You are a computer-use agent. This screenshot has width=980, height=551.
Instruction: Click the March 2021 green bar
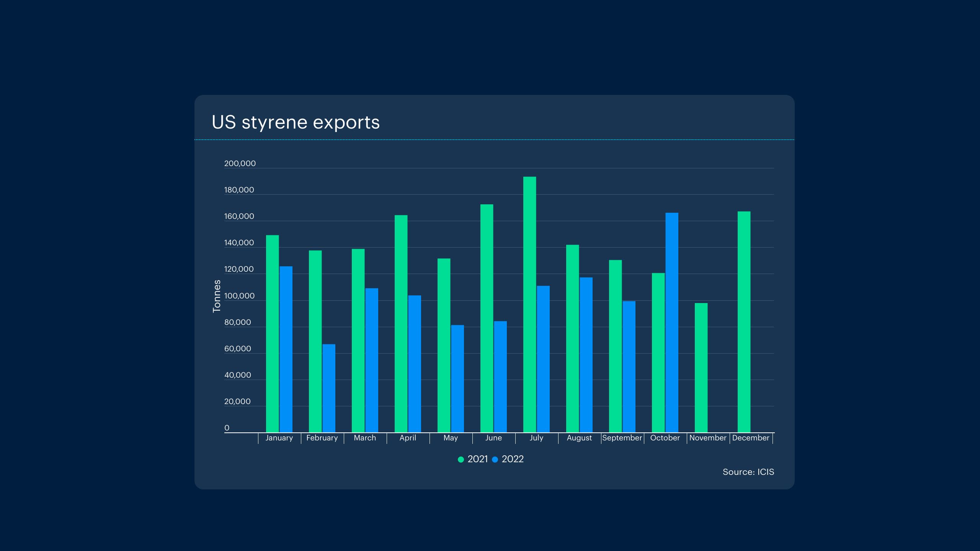pyautogui.click(x=358, y=341)
